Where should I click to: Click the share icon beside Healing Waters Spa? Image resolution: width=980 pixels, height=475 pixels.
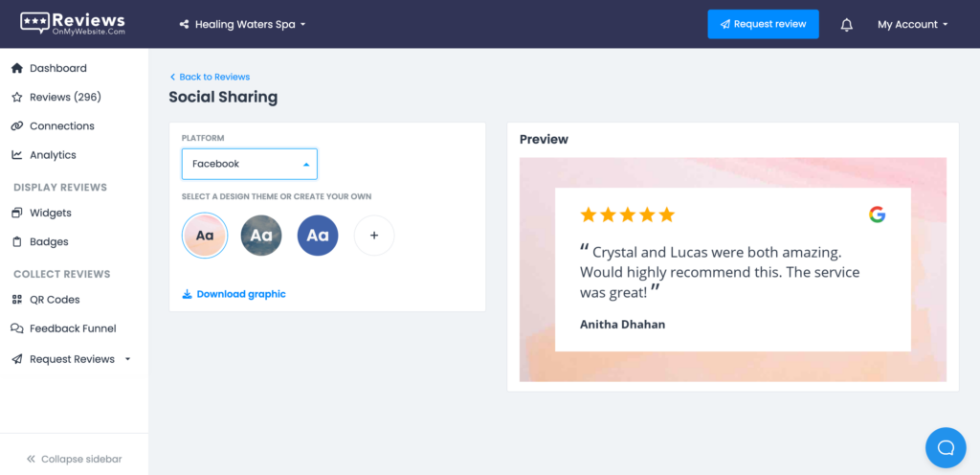(x=184, y=24)
